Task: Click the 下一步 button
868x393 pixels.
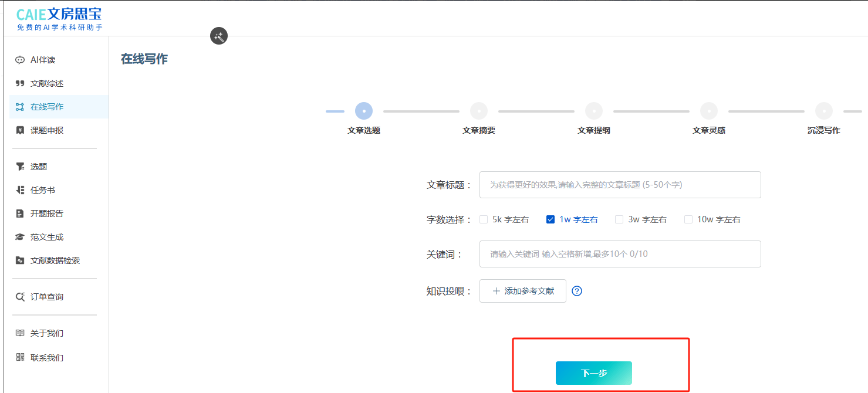Action: point(593,373)
